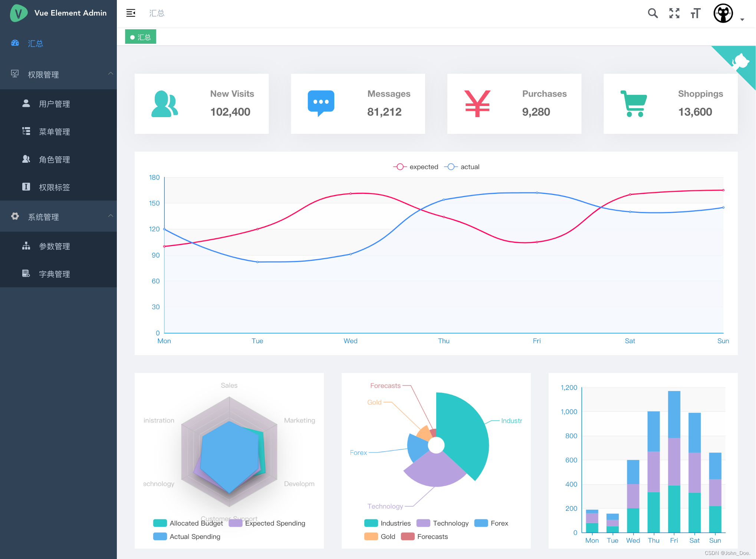Click the Vue Element Admin logo

point(19,13)
